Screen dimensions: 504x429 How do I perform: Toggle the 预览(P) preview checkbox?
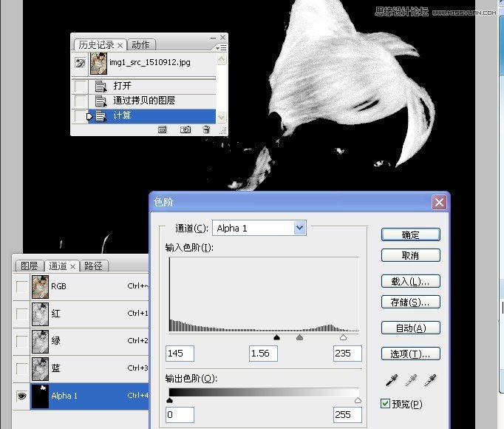(385, 404)
